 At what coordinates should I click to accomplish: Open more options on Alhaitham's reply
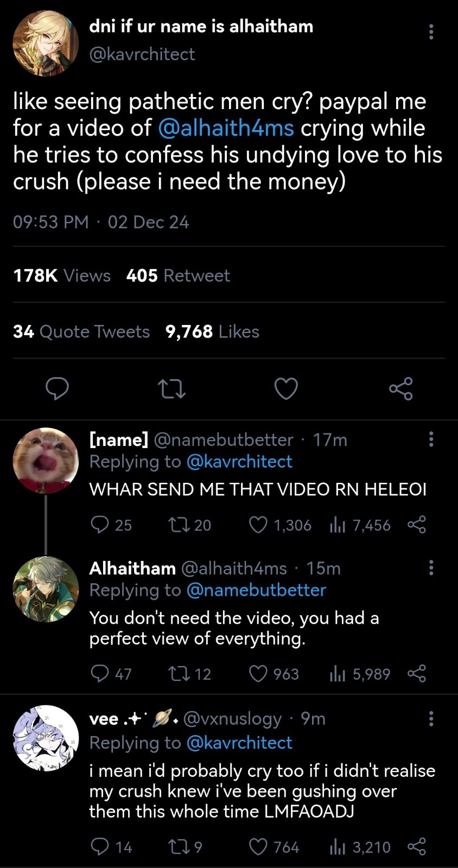pyautogui.click(x=431, y=568)
